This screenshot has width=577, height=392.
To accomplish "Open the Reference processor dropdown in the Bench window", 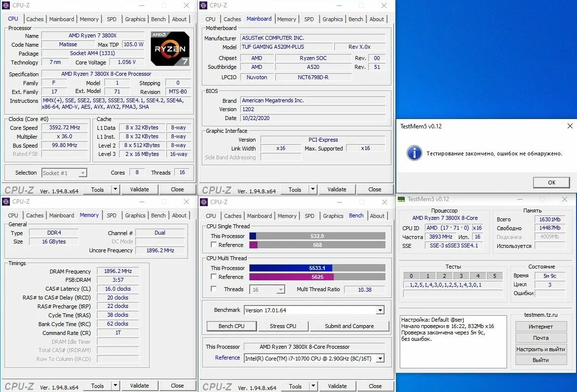I will tap(380, 359).
